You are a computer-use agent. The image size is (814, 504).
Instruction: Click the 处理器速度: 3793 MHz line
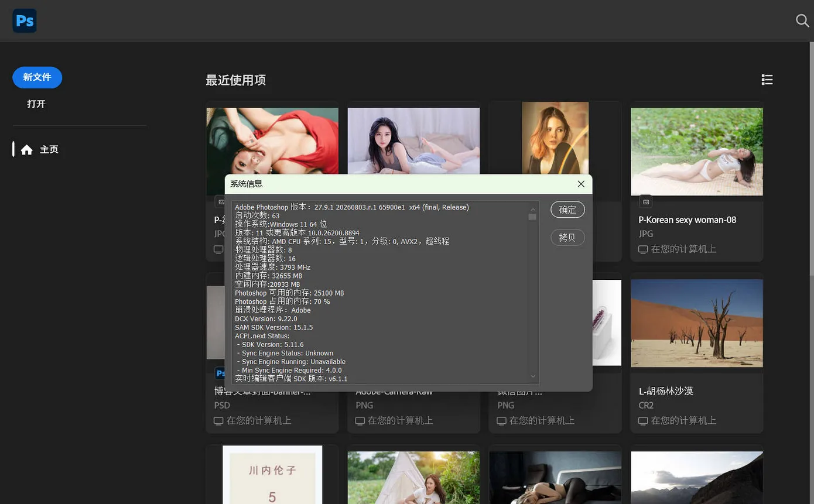click(x=273, y=268)
